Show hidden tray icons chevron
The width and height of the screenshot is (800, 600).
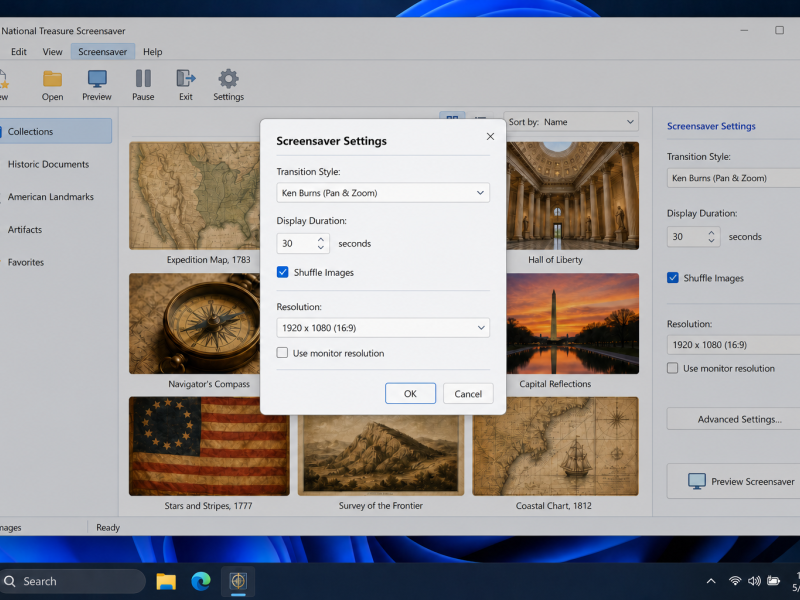pyautogui.click(x=711, y=581)
